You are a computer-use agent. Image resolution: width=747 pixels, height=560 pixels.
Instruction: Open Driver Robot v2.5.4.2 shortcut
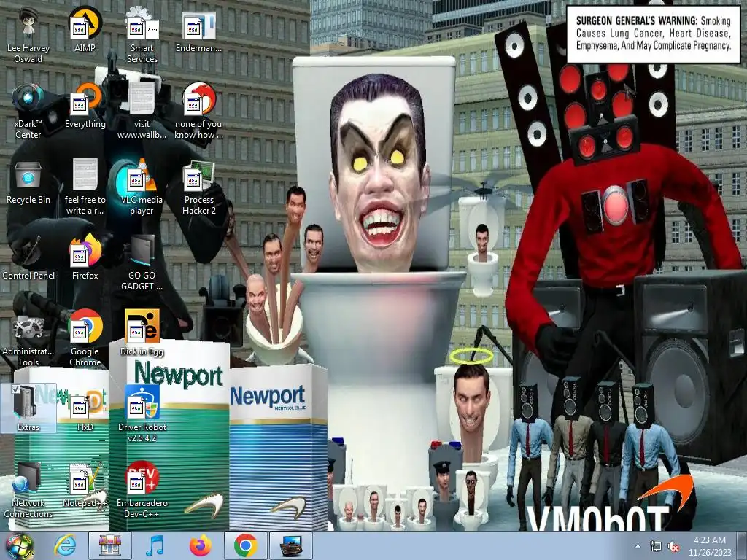coord(142,414)
